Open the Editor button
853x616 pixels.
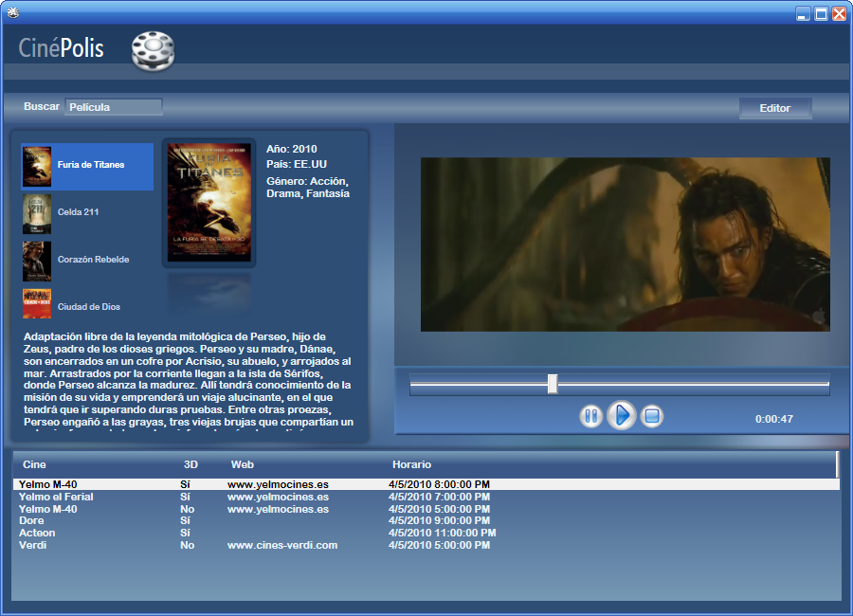[x=775, y=108]
